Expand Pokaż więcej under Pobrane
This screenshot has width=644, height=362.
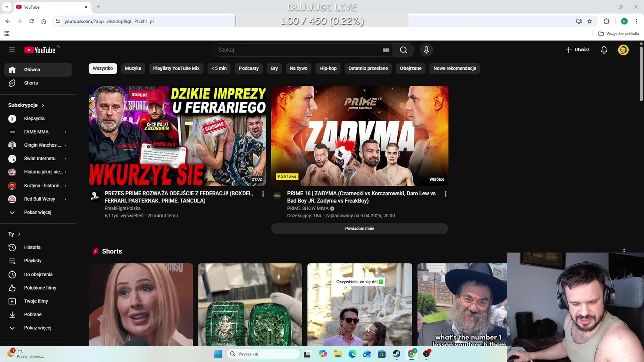[38, 328]
